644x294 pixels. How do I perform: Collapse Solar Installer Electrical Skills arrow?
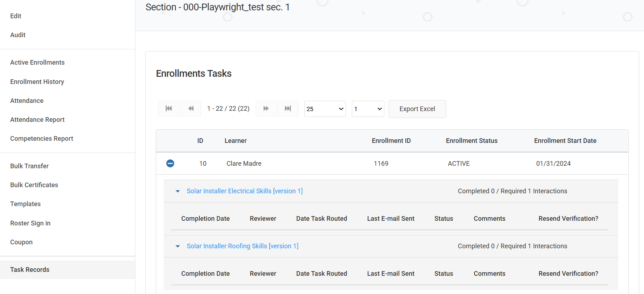178,191
